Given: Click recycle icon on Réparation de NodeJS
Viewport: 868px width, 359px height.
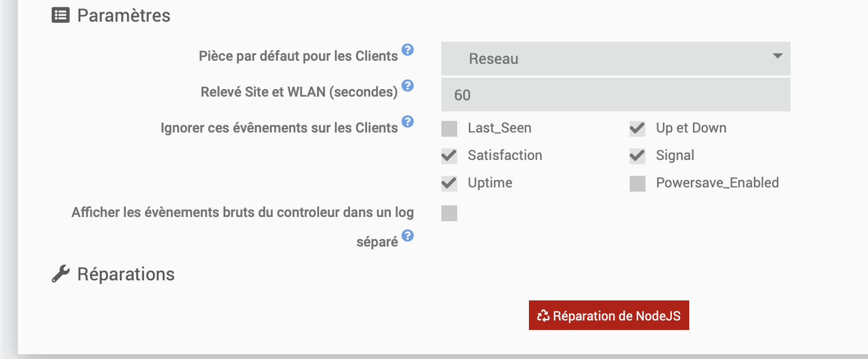Looking at the screenshot, I should (543, 316).
